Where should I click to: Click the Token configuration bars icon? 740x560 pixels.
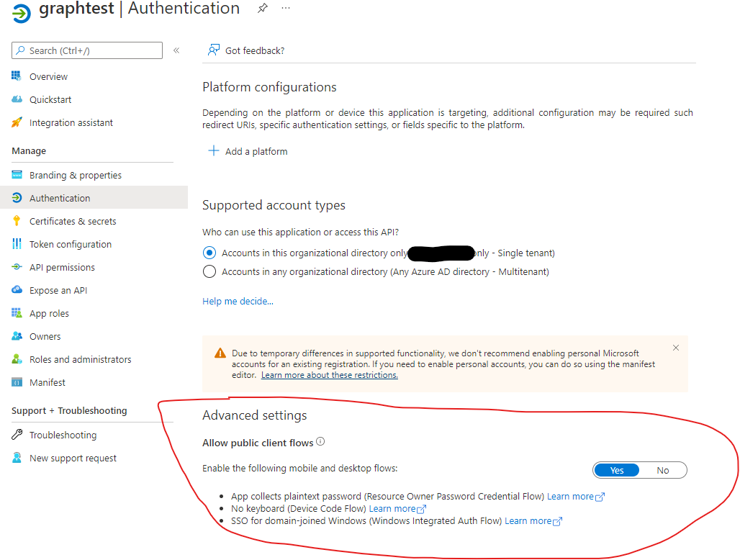17,244
